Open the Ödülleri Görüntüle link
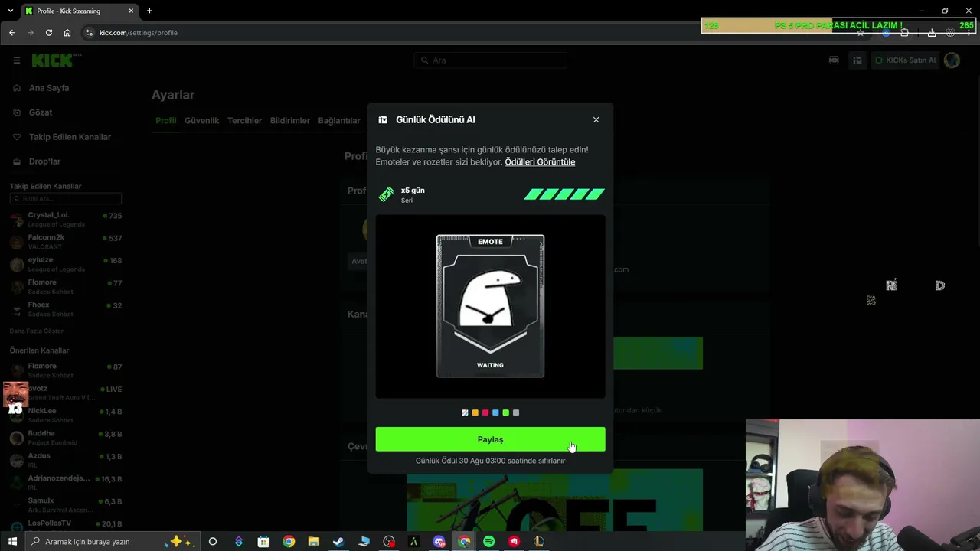This screenshot has width=980, height=551. 540,162
